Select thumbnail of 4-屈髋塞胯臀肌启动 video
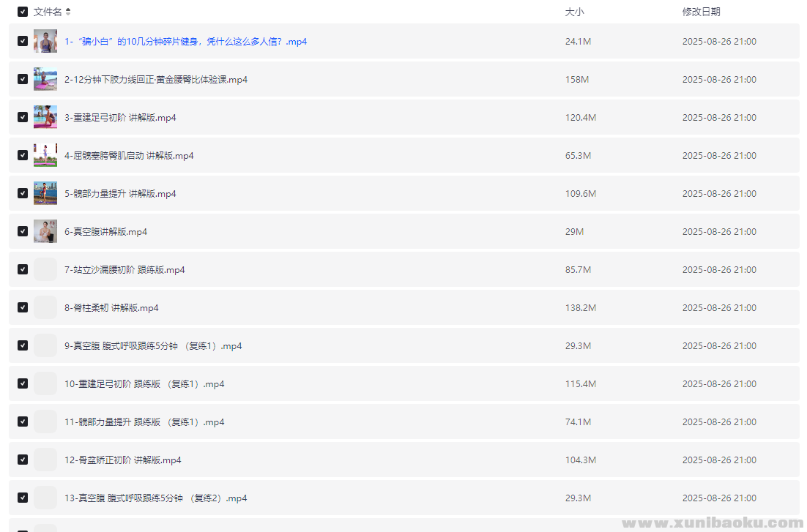807x532 pixels. (45, 156)
